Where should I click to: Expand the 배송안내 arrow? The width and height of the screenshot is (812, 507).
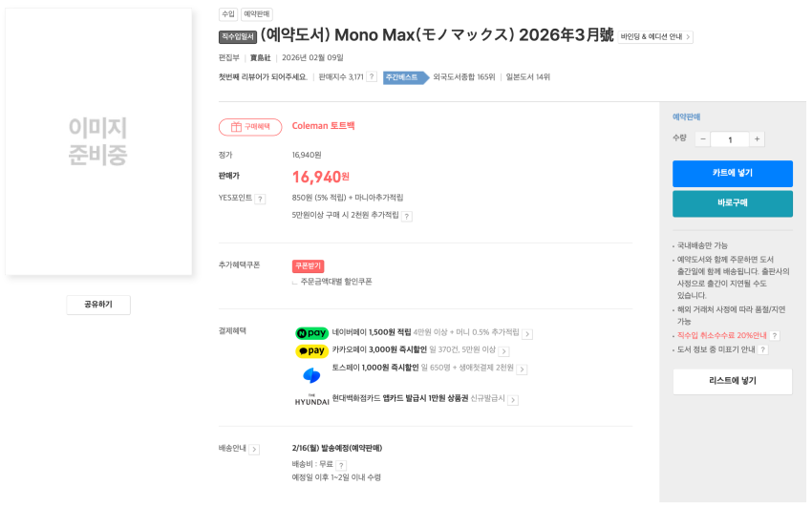(254, 449)
